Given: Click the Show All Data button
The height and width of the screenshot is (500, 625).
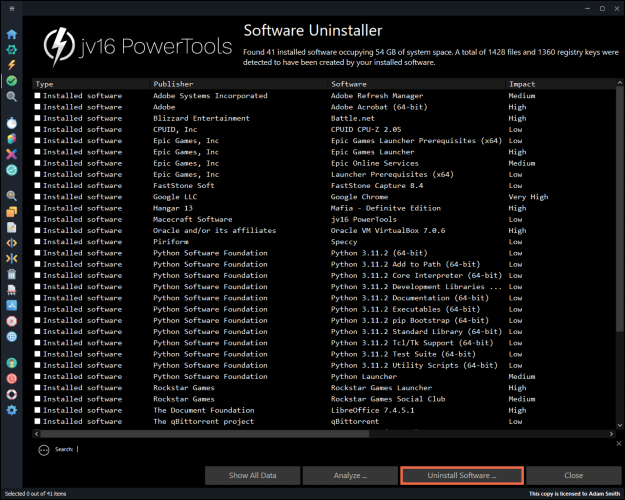Looking at the screenshot, I should 252,475.
